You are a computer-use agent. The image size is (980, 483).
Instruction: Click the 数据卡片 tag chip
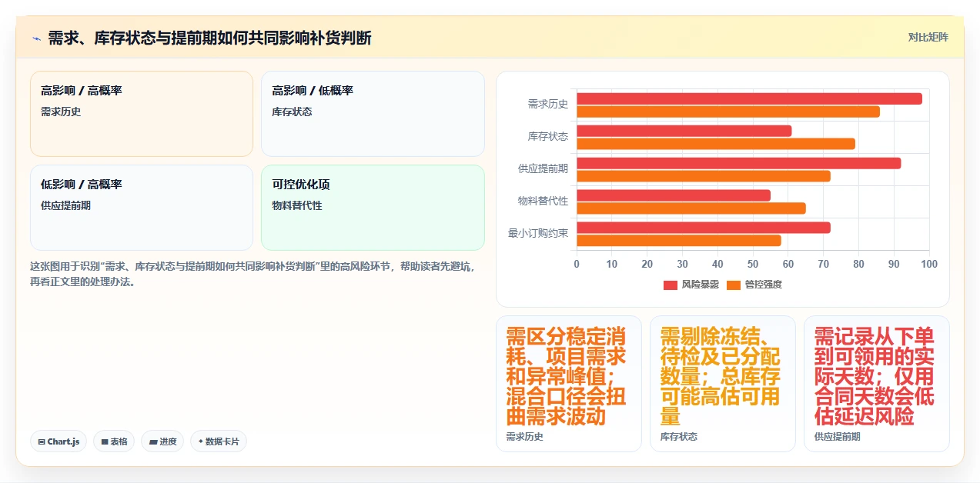pos(219,441)
